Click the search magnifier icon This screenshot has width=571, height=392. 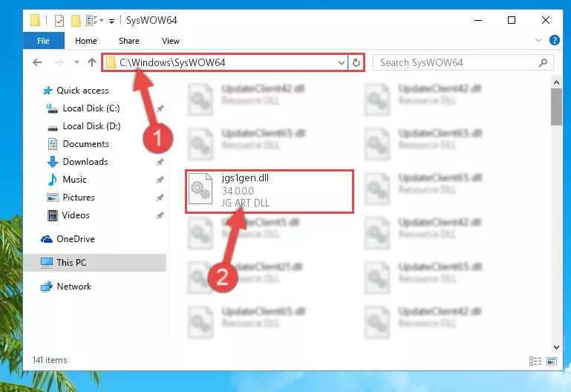pos(543,63)
